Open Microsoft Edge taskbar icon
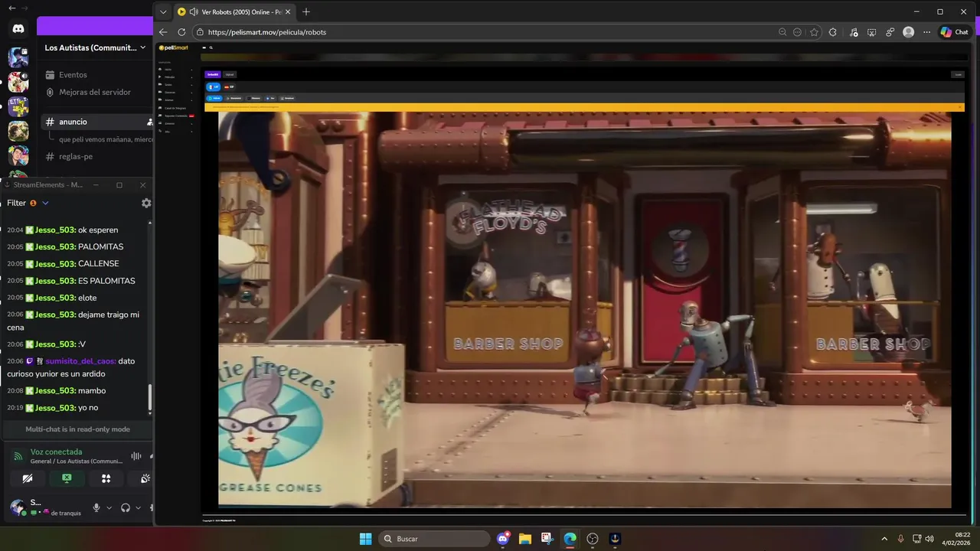The height and width of the screenshot is (551, 980). (570, 539)
